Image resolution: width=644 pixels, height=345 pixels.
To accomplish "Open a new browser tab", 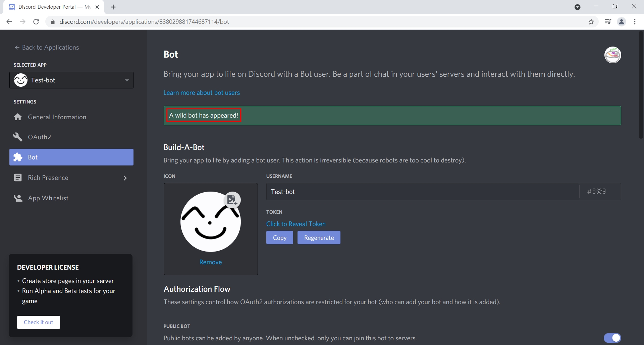I will (x=113, y=7).
